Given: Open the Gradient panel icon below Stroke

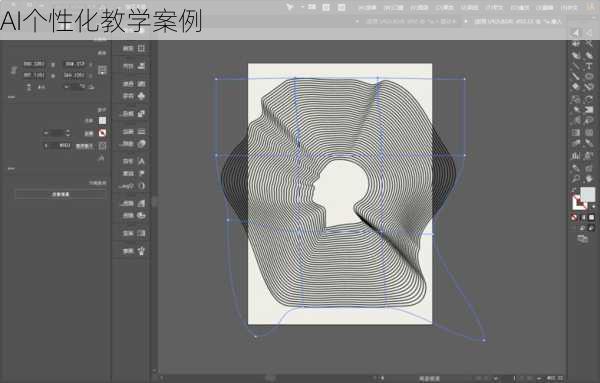Looking at the screenshot, I should click(141, 144).
